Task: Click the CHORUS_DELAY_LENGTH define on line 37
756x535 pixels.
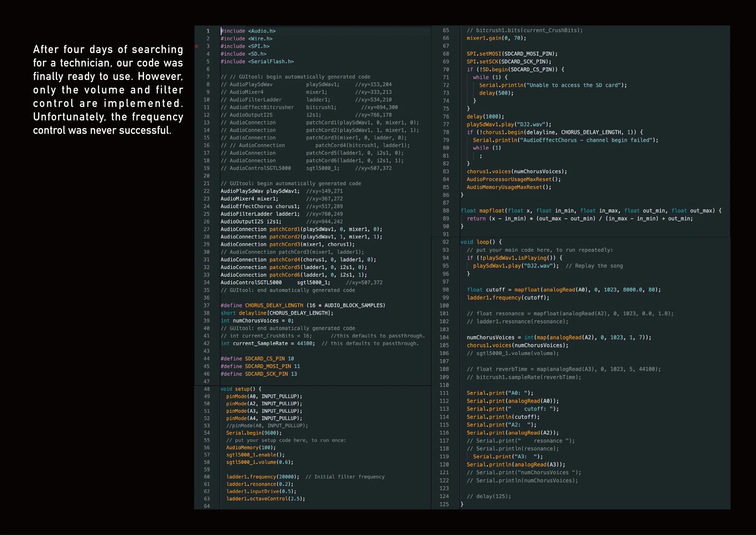Action: (274, 305)
